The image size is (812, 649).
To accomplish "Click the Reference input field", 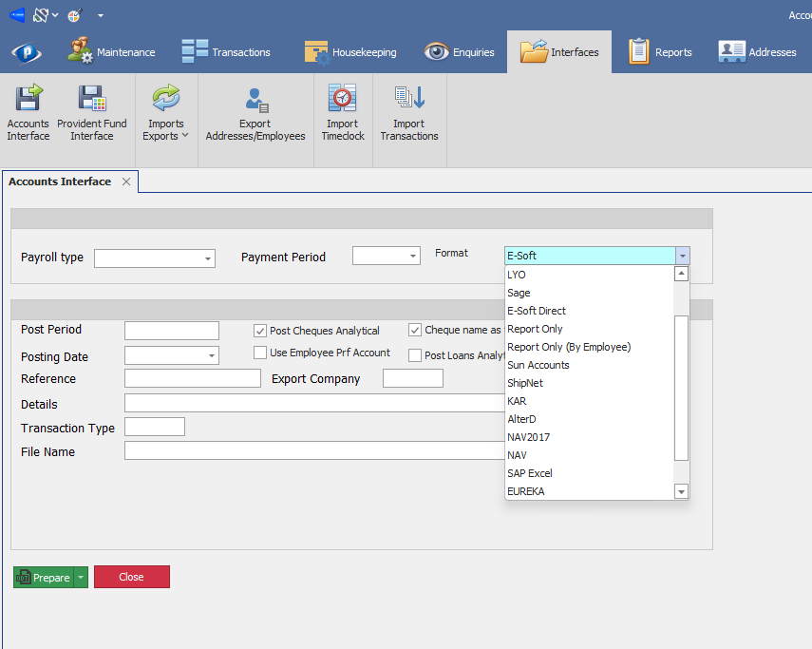I will point(193,378).
